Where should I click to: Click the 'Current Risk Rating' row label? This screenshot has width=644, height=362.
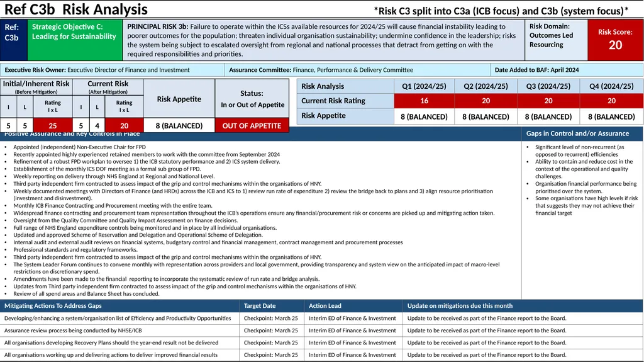point(345,101)
